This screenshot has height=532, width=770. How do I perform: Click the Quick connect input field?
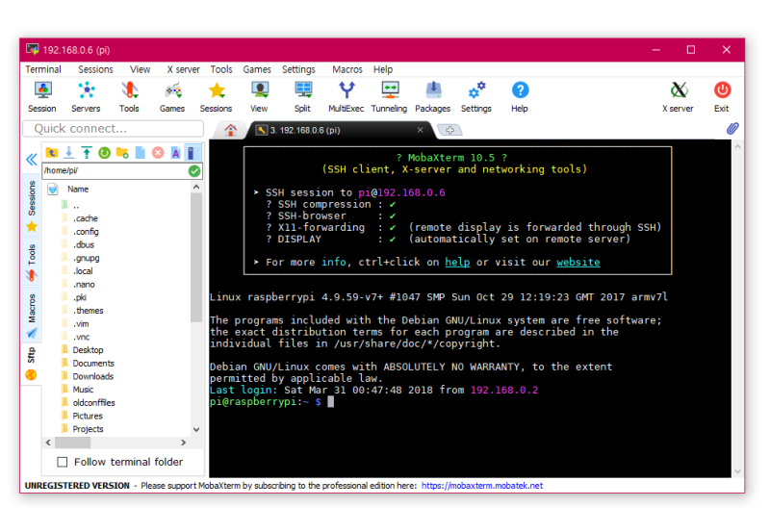tap(114, 129)
